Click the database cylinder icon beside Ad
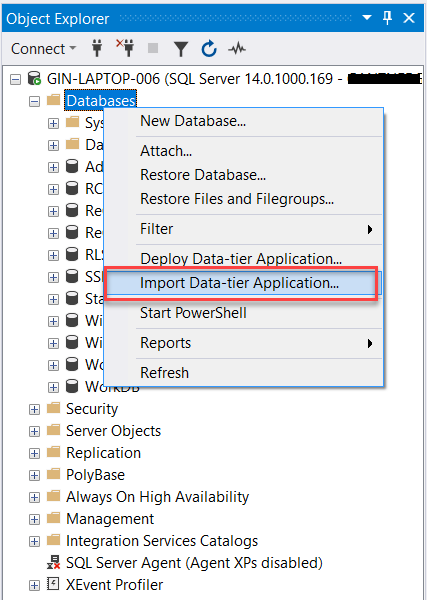Viewport: 427px width, 600px height. (x=72, y=166)
